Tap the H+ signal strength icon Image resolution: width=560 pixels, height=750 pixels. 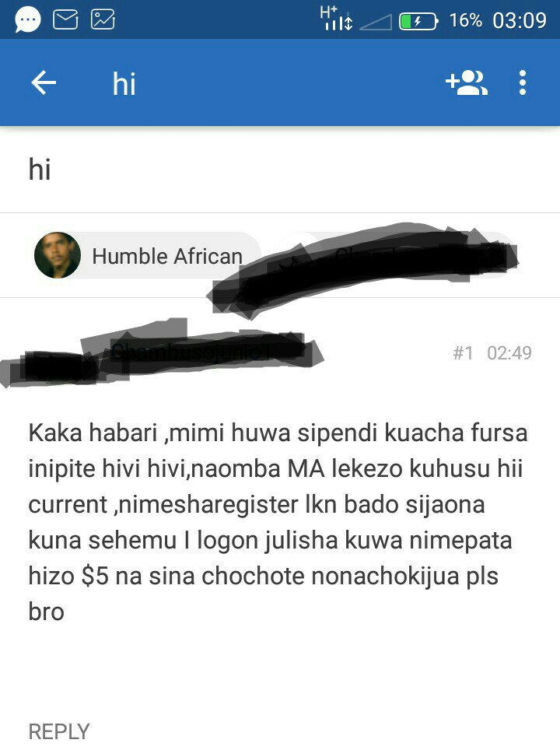point(336,19)
